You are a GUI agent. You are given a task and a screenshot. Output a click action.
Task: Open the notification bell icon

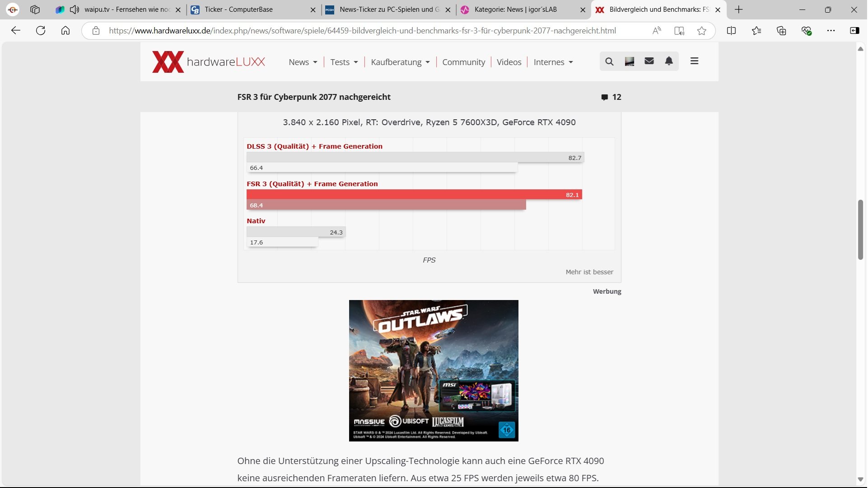pos(669,61)
